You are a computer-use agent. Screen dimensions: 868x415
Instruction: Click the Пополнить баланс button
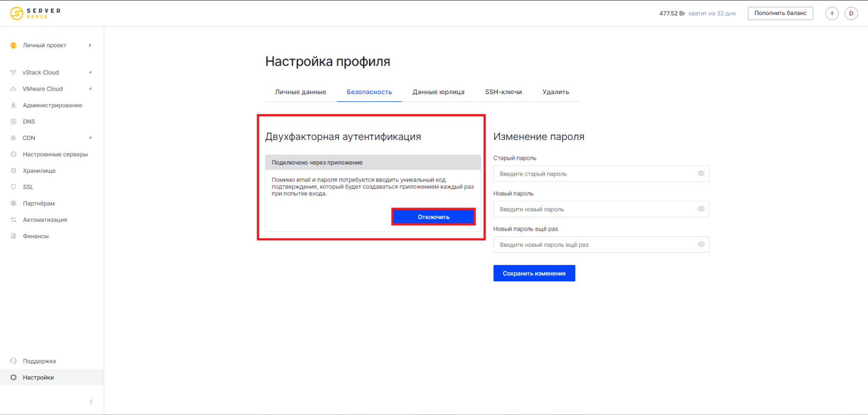[x=780, y=13]
